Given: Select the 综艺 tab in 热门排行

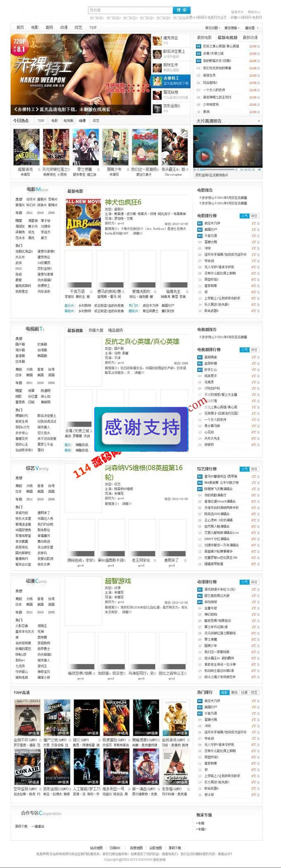Looking at the screenshot, I should coord(254,692).
